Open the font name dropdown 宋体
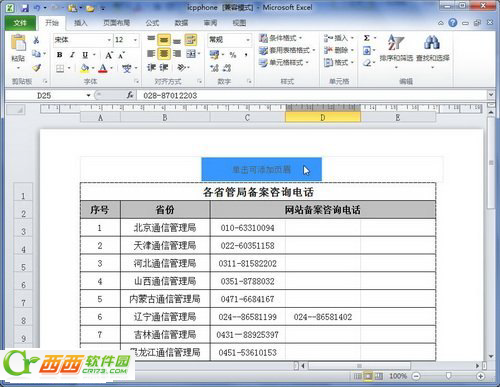This screenshot has height=387, width=500. (82, 40)
